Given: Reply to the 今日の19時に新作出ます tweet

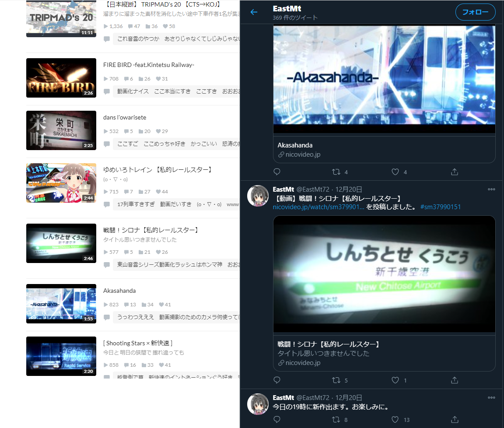Looking at the screenshot, I should 277,419.
